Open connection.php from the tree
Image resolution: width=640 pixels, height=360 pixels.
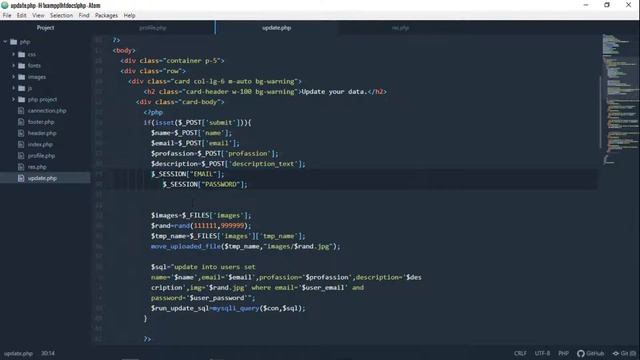coord(47,111)
